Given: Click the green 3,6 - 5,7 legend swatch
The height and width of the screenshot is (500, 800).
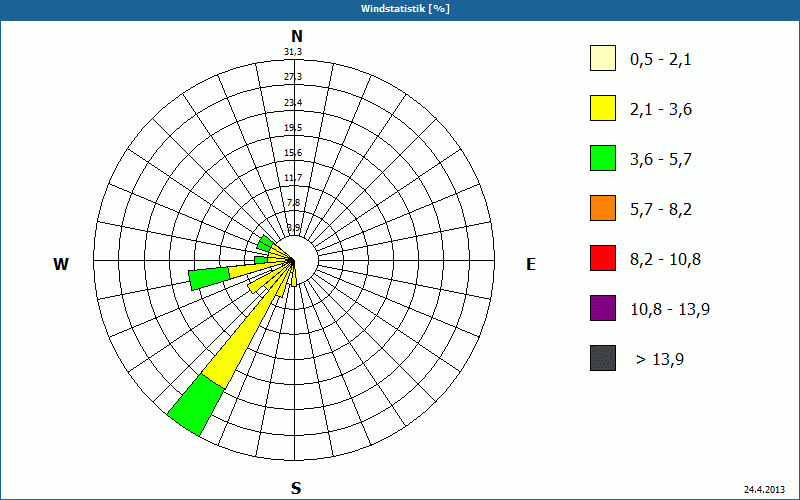Looking at the screenshot, I should coord(603,158).
